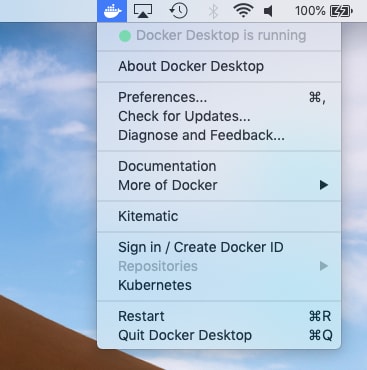Screen dimensions: 367x370
Task: Open the AirPlay display menu icon
Action: point(143,11)
